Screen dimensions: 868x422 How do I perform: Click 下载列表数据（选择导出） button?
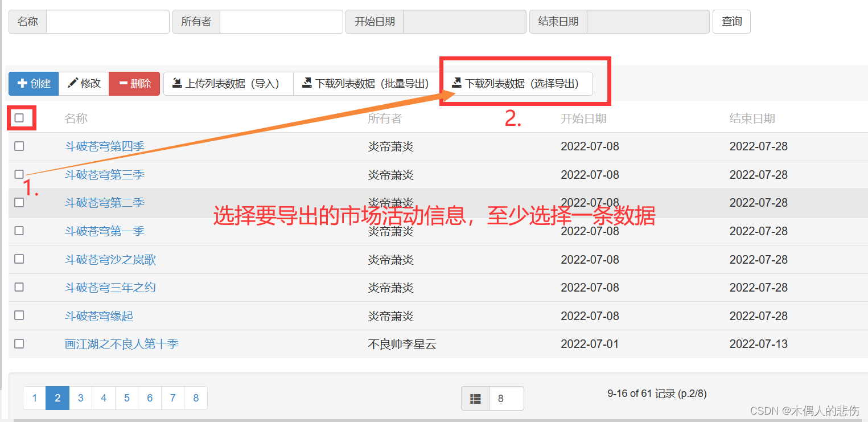[517, 84]
